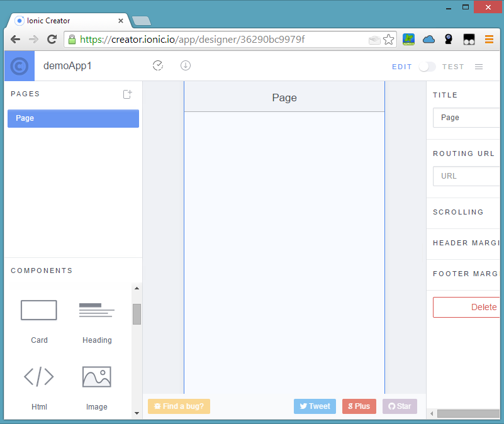Click the Title input field containing Page
The height and width of the screenshot is (424, 504).
tap(466, 118)
